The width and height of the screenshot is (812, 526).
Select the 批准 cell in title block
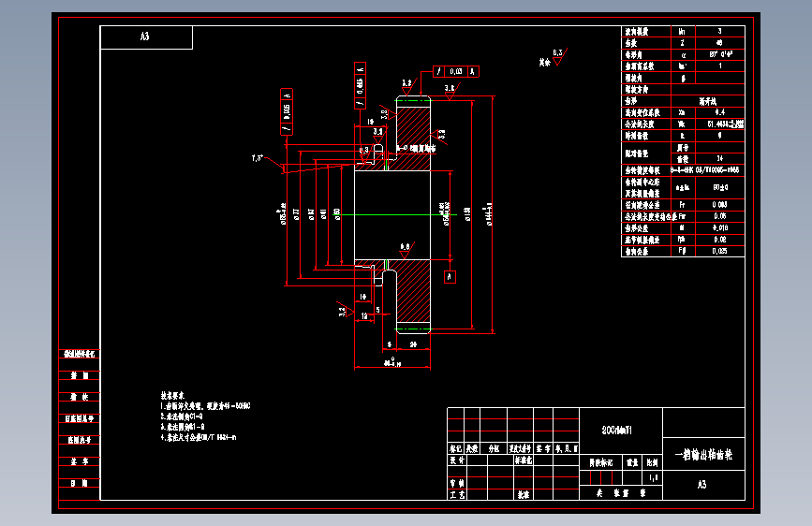pyautogui.click(x=524, y=495)
